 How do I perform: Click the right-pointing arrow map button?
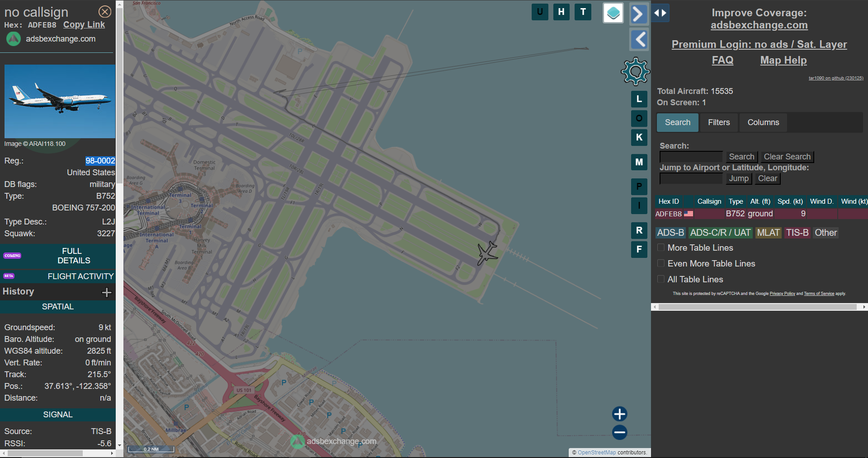639,14
